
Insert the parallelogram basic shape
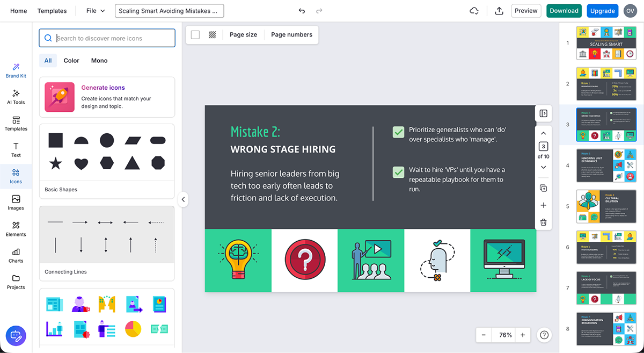pos(133,140)
